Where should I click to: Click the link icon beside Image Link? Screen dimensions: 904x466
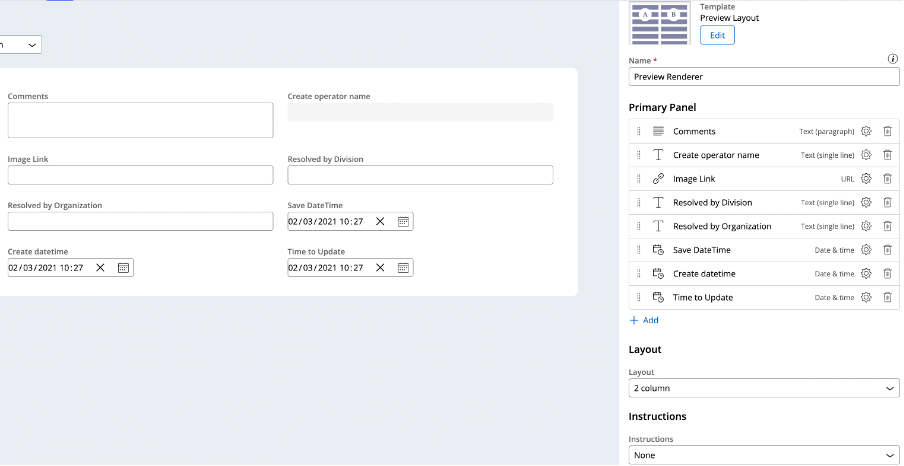pyautogui.click(x=658, y=179)
